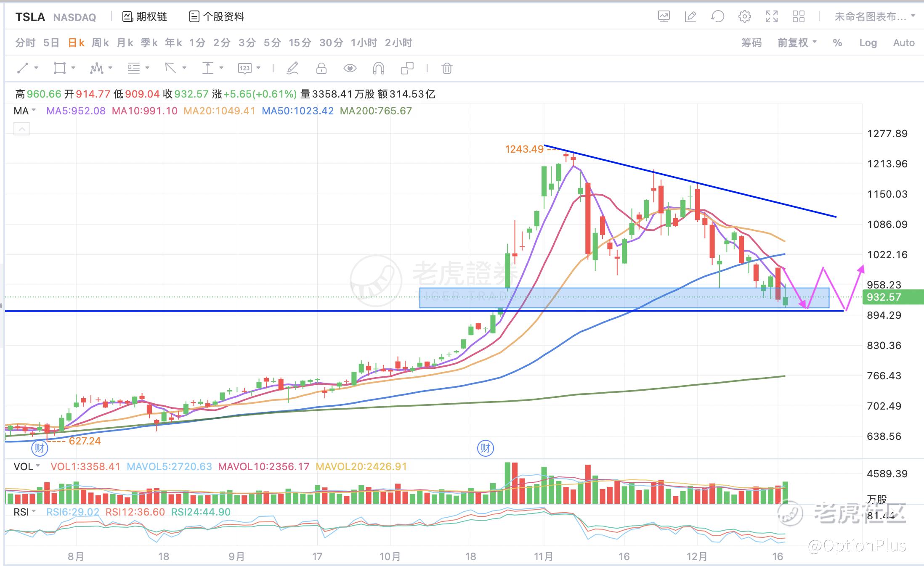Select the Fibonacci levels tool
The width and height of the screenshot is (924, 566).
[x=134, y=68]
